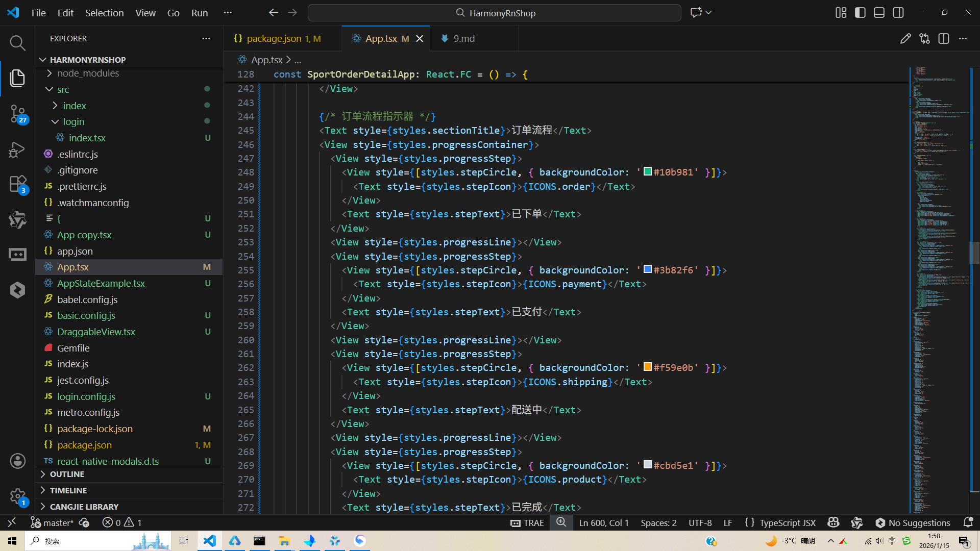
Task: Expand the OUTLINE section
Action: [67, 474]
